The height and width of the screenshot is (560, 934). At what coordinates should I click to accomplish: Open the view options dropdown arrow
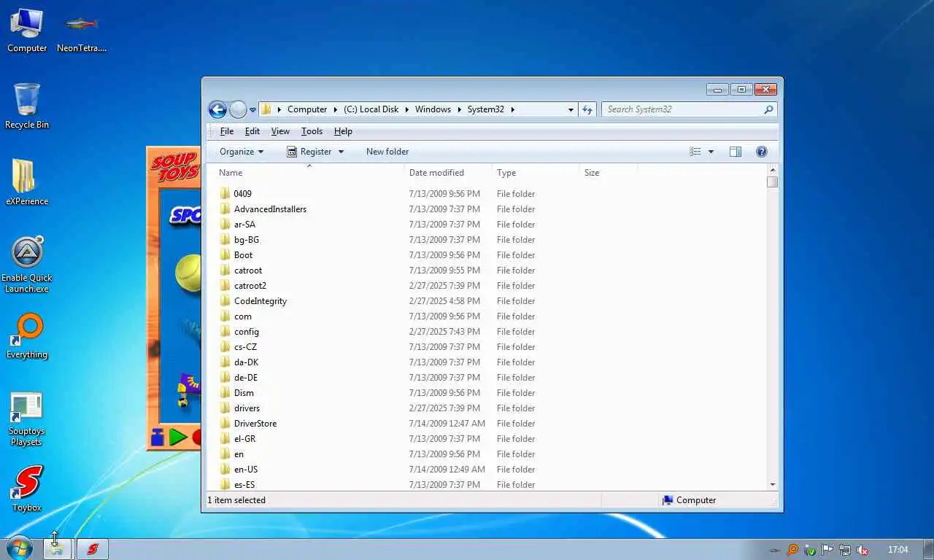711,152
